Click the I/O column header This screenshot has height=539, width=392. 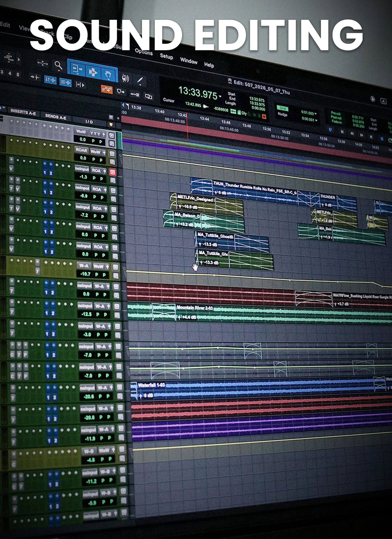pyautogui.click(x=89, y=122)
